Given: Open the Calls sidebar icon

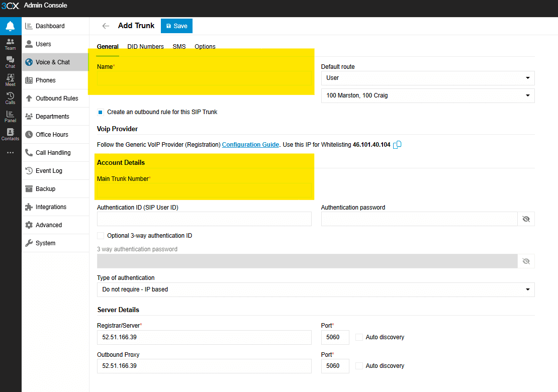Looking at the screenshot, I should (10, 98).
